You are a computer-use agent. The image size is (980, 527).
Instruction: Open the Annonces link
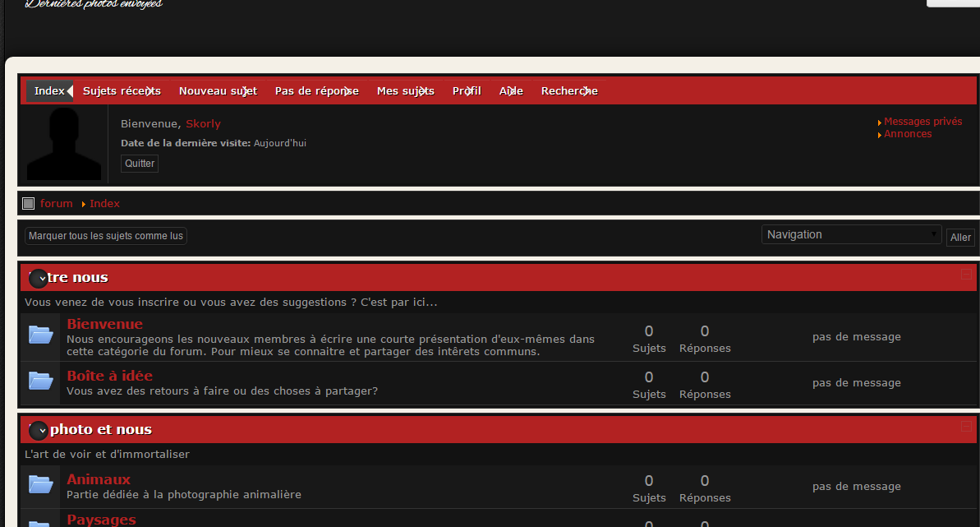click(x=908, y=134)
